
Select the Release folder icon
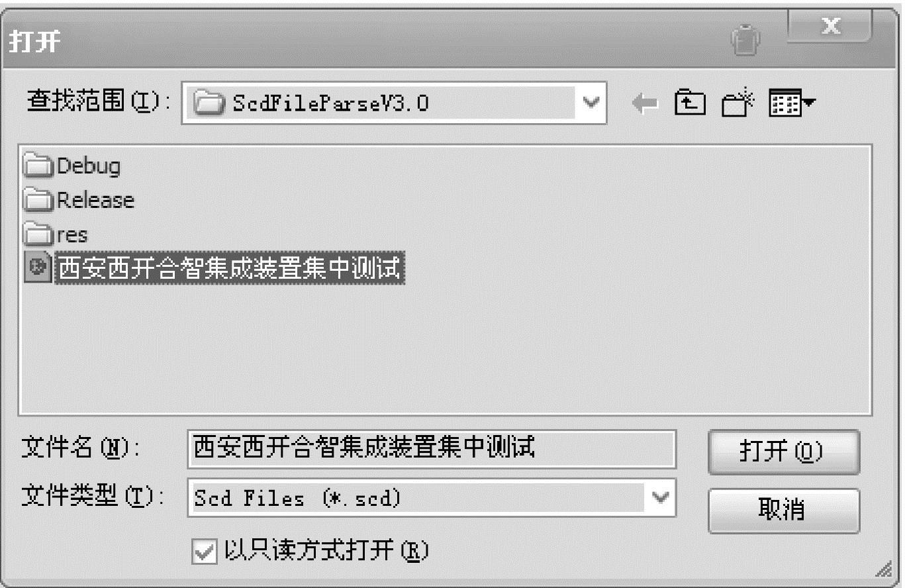pyautogui.click(x=38, y=200)
